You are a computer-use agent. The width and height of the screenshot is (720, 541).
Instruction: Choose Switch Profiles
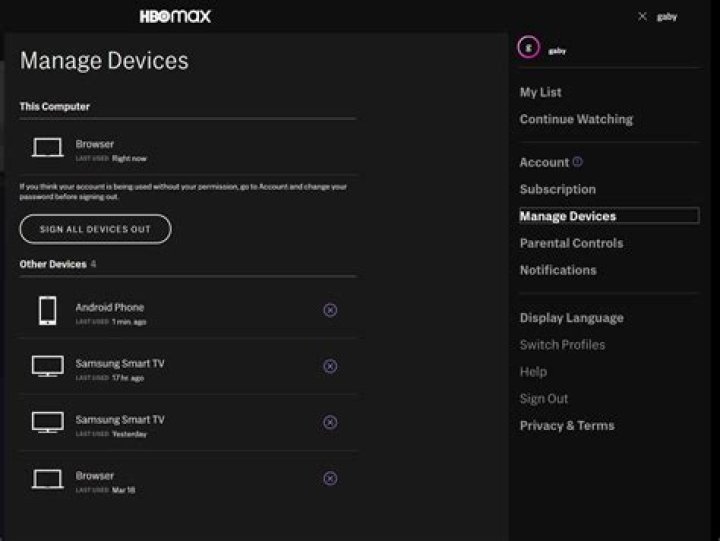coord(562,344)
